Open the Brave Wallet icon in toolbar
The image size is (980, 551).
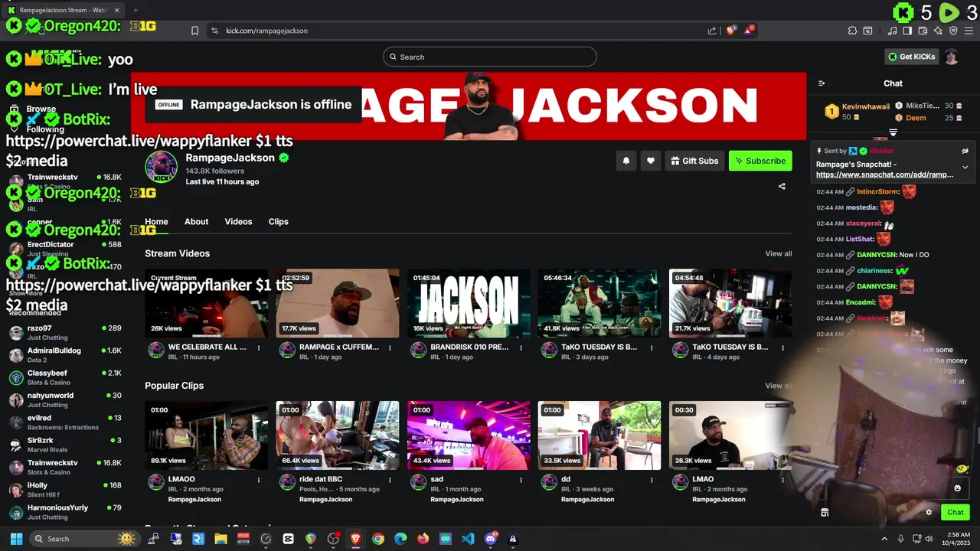[923, 31]
